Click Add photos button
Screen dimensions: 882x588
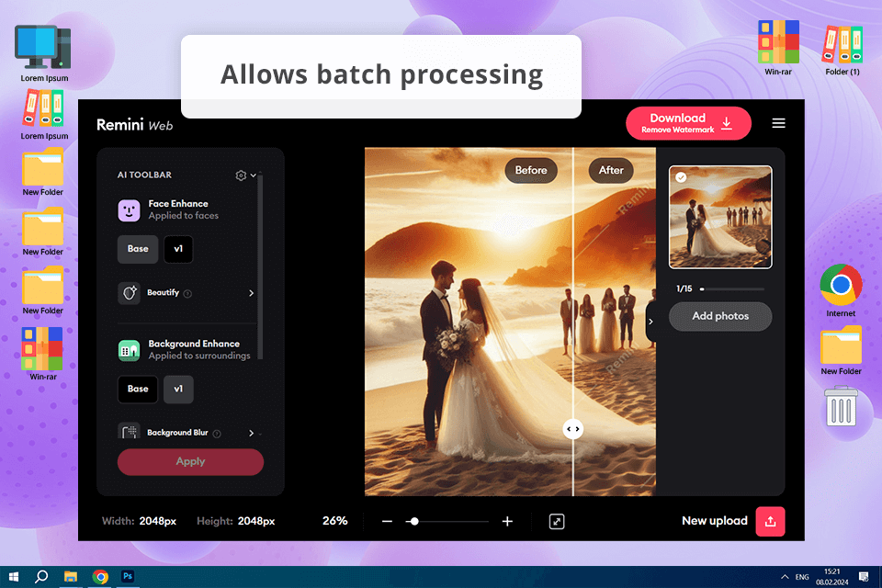pyautogui.click(x=720, y=316)
